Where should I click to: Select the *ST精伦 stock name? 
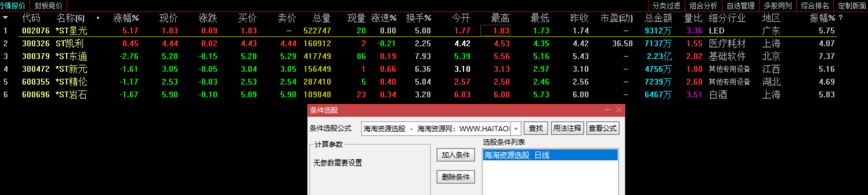click(x=71, y=82)
